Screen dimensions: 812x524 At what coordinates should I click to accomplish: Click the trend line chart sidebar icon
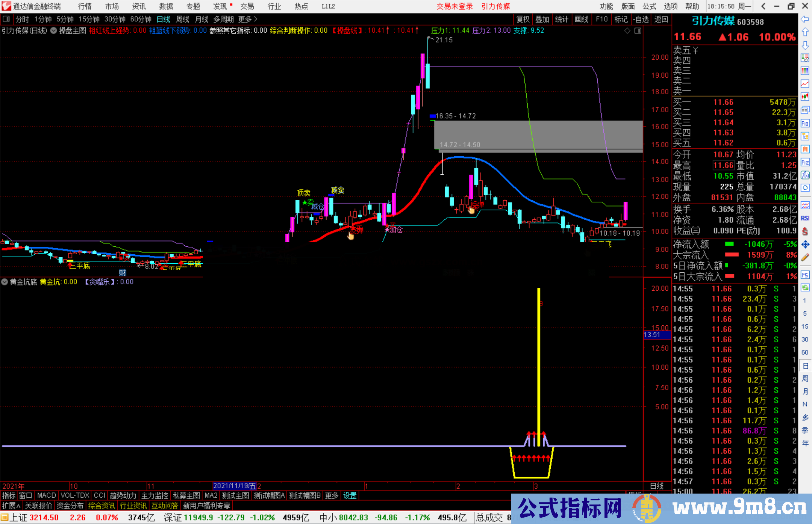pyautogui.click(x=805, y=84)
